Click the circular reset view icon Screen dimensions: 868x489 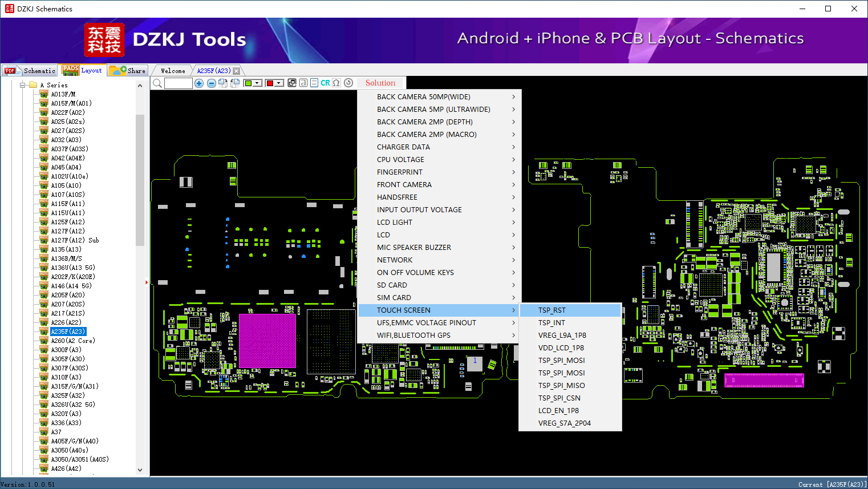[348, 83]
